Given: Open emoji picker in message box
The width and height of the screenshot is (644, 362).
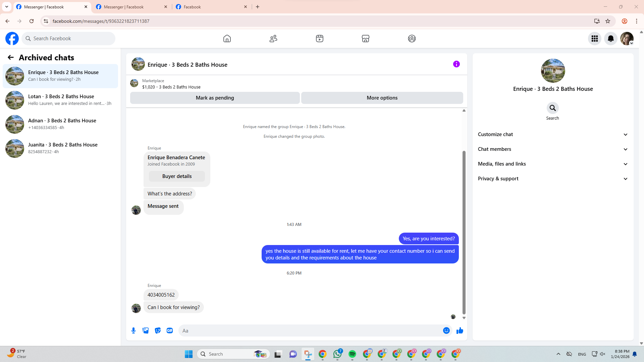Looking at the screenshot, I should tap(446, 330).
